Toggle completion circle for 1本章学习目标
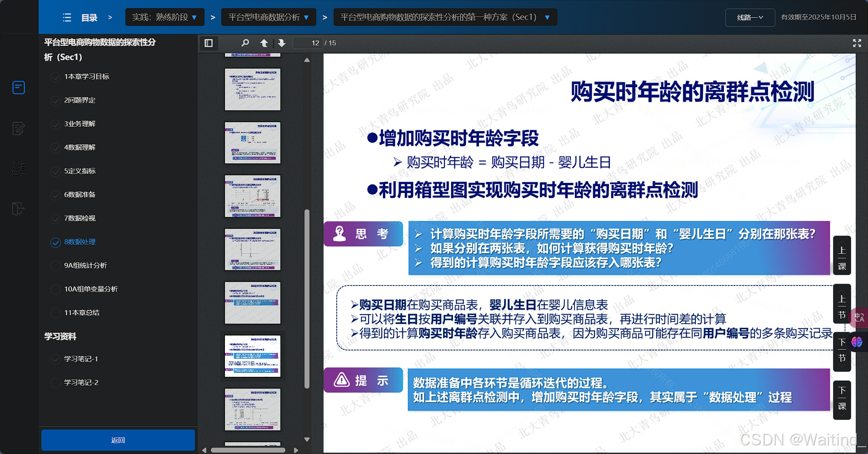Viewport: 868px width, 454px height. pos(55,77)
